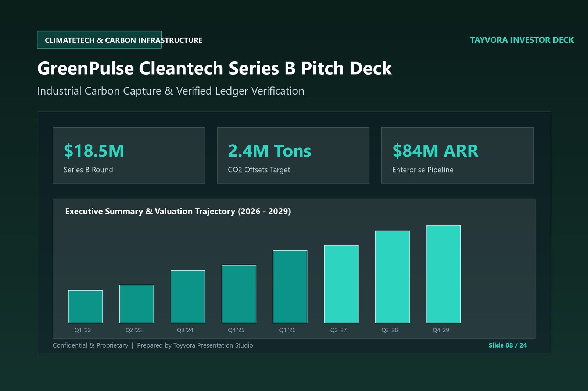Select the Q4 '29 axis label
The height and width of the screenshot is (391, 588).
pyautogui.click(x=441, y=330)
